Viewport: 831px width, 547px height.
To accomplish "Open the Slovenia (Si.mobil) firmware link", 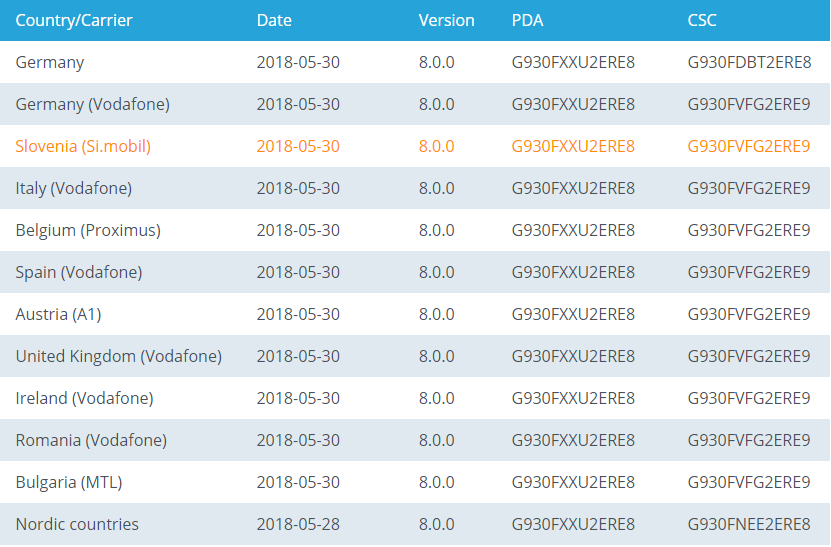I will point(83,146).
